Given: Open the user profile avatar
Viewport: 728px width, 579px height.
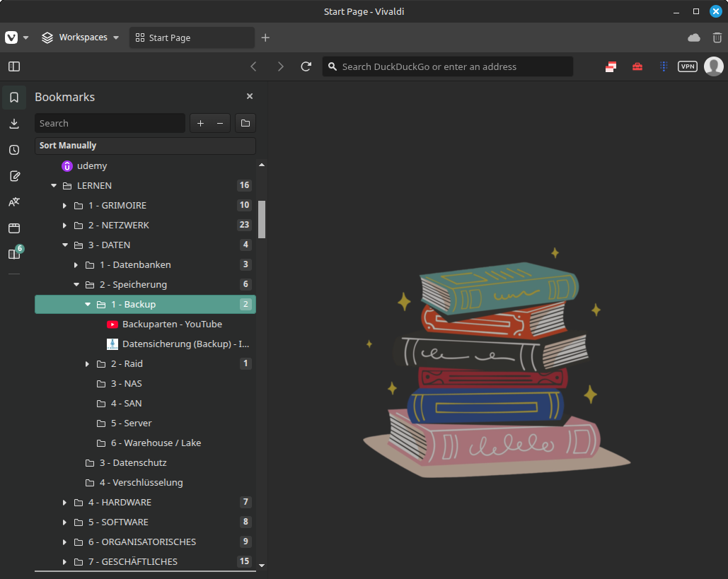Looking at the screenshot, I should coord(714,66).
